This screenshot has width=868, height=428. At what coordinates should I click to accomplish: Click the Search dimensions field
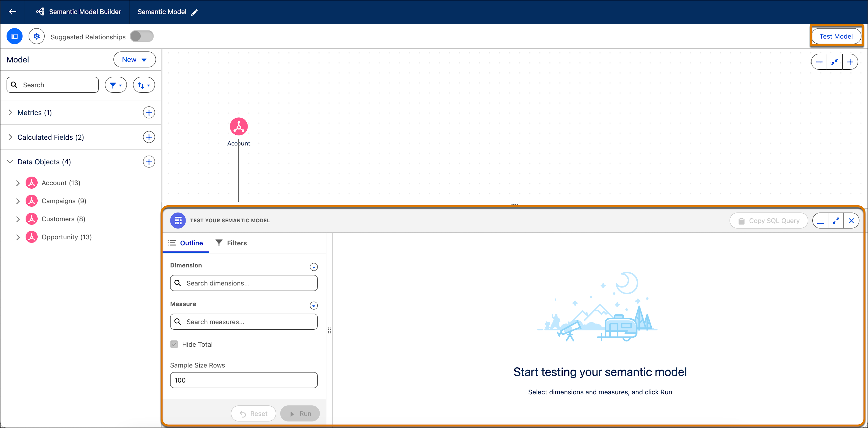pos(244,283)
